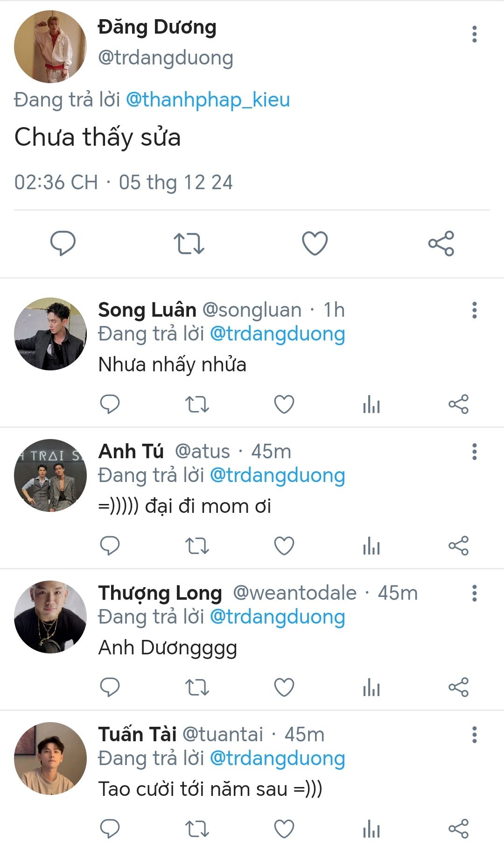The image size is (504, 851).
Task: View analytics on Anh Tú's reply
Action: pyautogui.click(x=371, y=546)
